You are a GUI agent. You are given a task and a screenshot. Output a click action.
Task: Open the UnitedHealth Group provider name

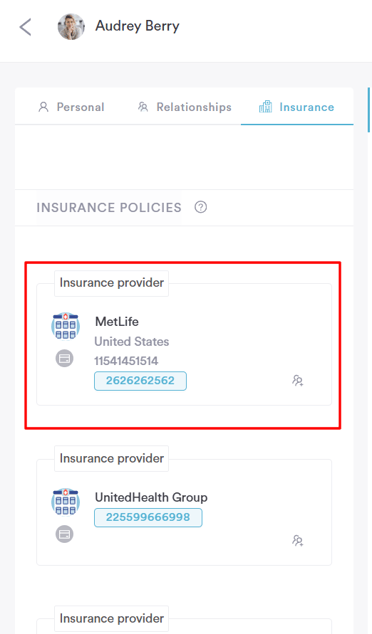coord(151,497)
